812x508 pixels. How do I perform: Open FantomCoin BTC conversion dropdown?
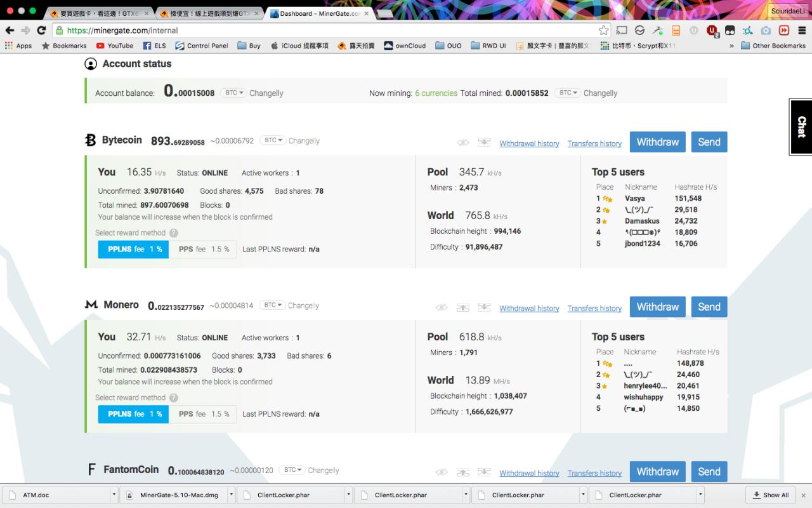tap(292, 470)
